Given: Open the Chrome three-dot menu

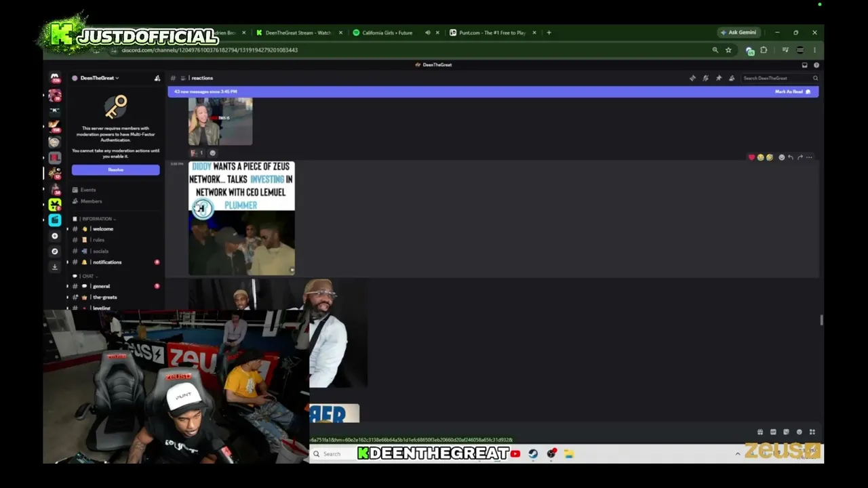Looking at the screenshot, I should [x=814, y=50].
